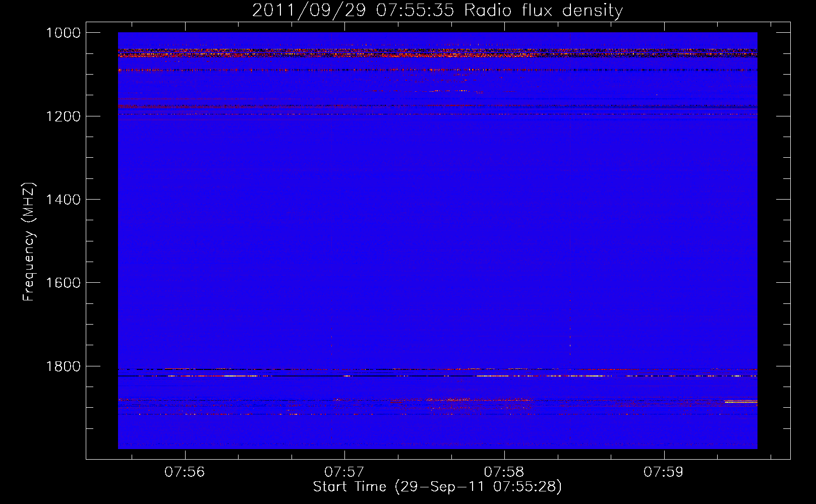This screenshot has width=816, height=504.
Task: Click the 07:56 time tick label
Action: [x=185, y=472]
